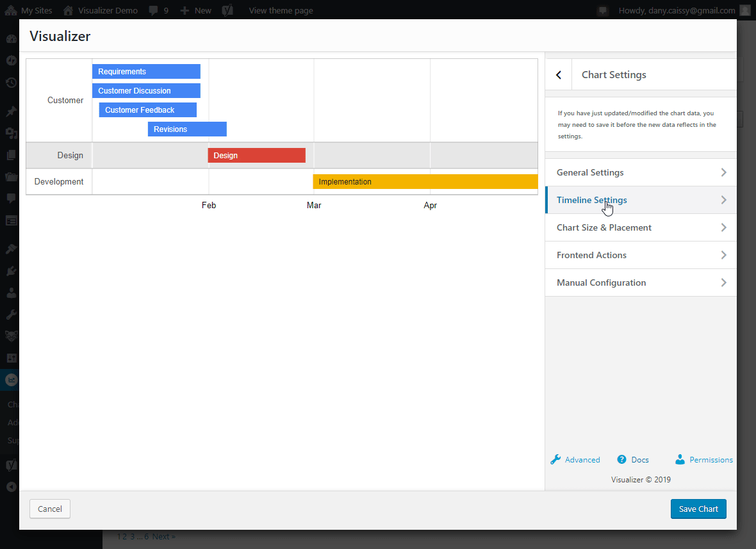Image resolution: width=756 pixels, height=549 pixels.
Task: Click the Feb axis label
Action: 209,206
